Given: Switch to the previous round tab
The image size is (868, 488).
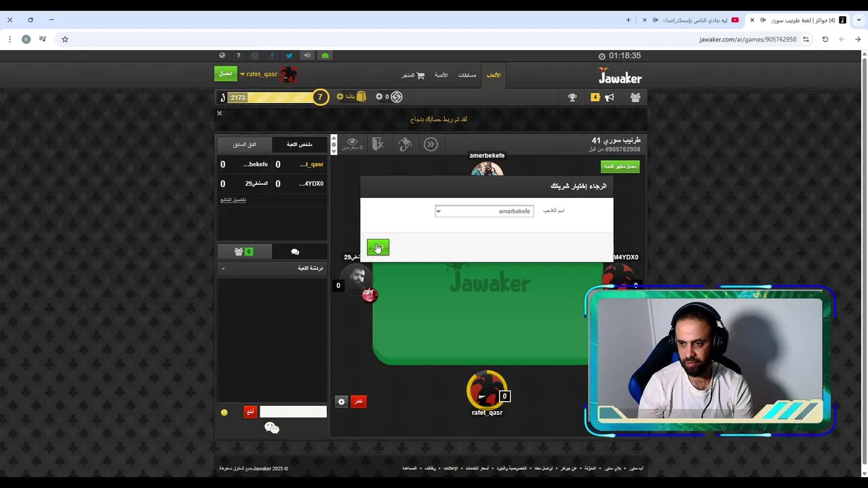Looking at the screenshot, I should pyautogui.click(x=244, y=144).
